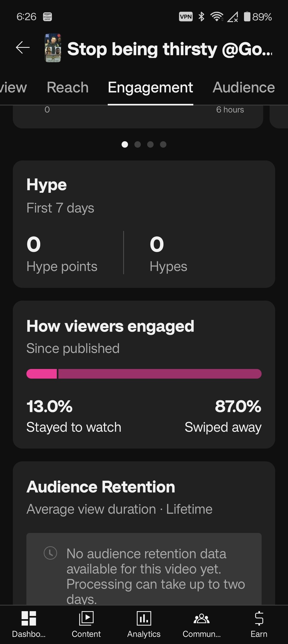Open the Dashboard icon in bottom bar
This screenshot has height=644, width=288.
coord(29,618)
